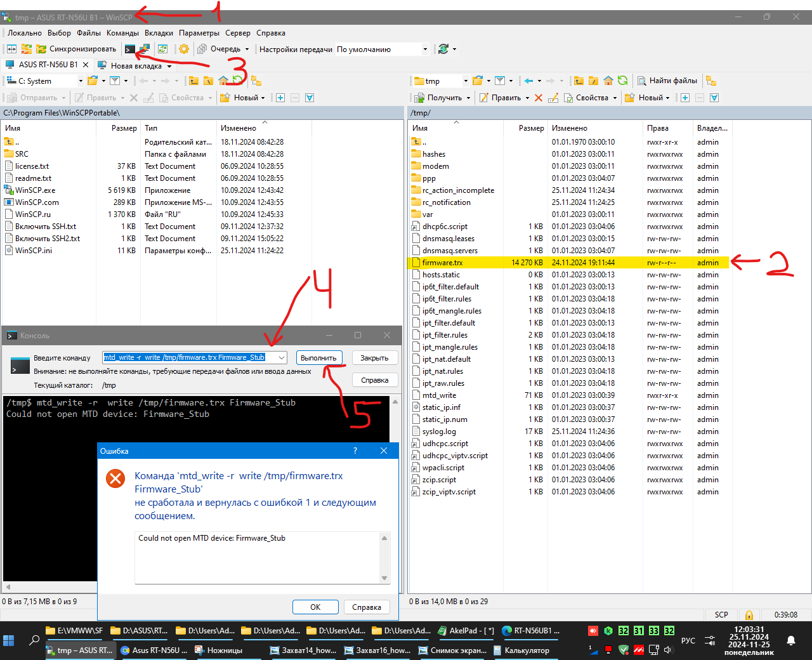Click the lock icon in status bar

pos(749,615)
